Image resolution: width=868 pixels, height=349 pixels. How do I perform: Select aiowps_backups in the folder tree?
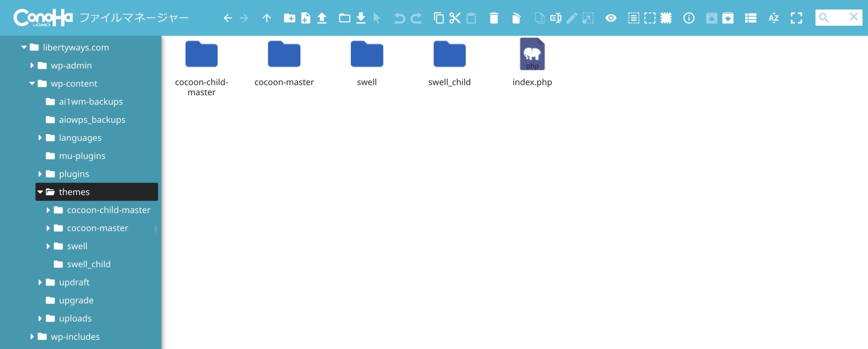(x=92, y=120)
